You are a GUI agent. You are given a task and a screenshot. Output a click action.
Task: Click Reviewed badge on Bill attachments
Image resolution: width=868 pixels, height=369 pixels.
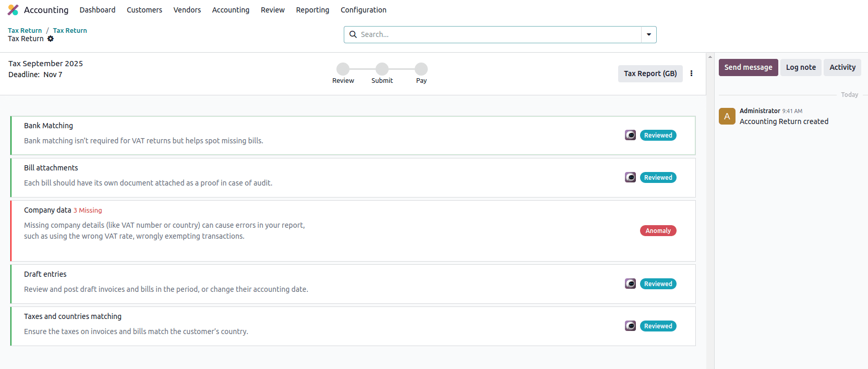coord(658,177)
